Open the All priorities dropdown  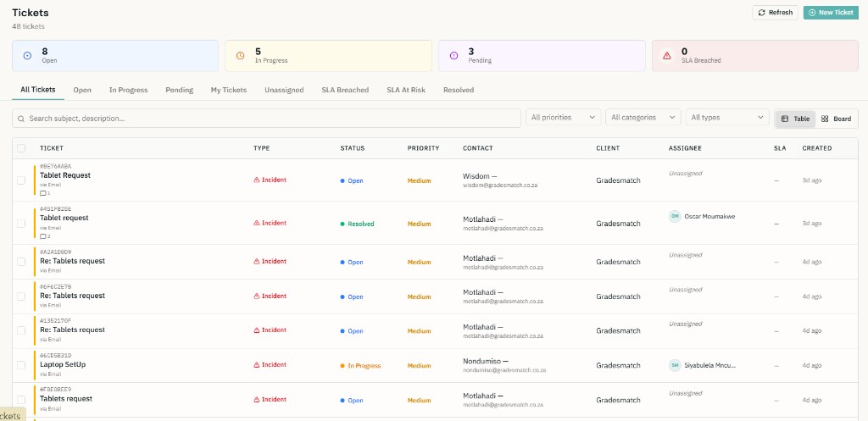coord(563,117)
